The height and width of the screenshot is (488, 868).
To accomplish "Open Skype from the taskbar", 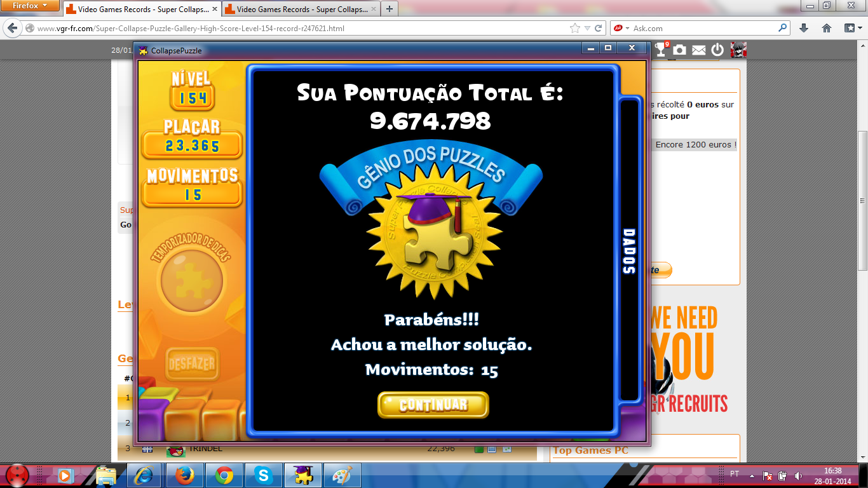I will pos(264,475).
